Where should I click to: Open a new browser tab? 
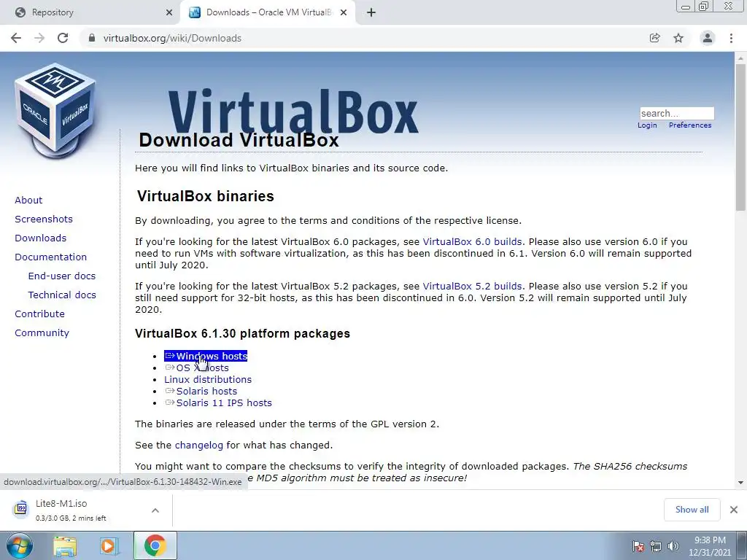tap(371, 12)
